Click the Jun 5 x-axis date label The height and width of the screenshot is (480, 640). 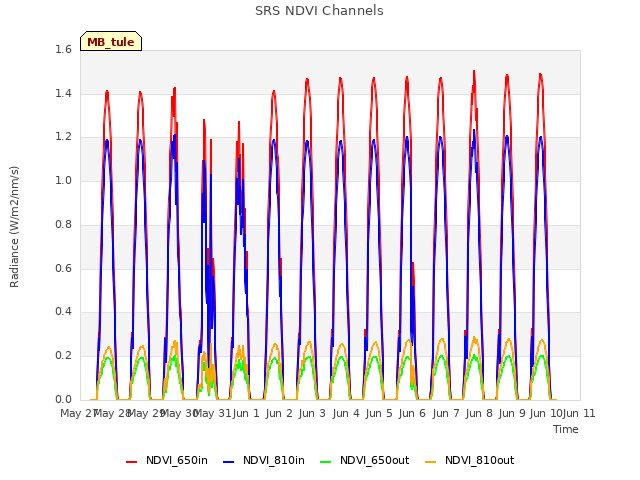tap(379, 413)
